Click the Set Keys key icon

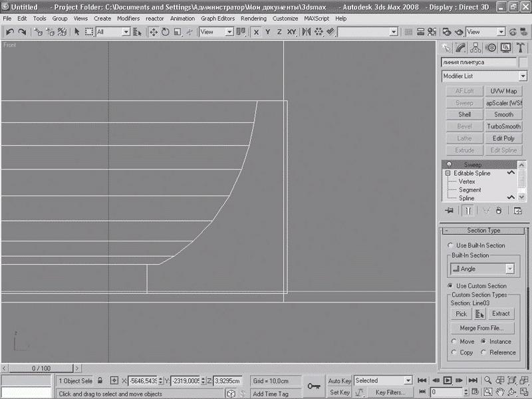click(x=313, y=386)
